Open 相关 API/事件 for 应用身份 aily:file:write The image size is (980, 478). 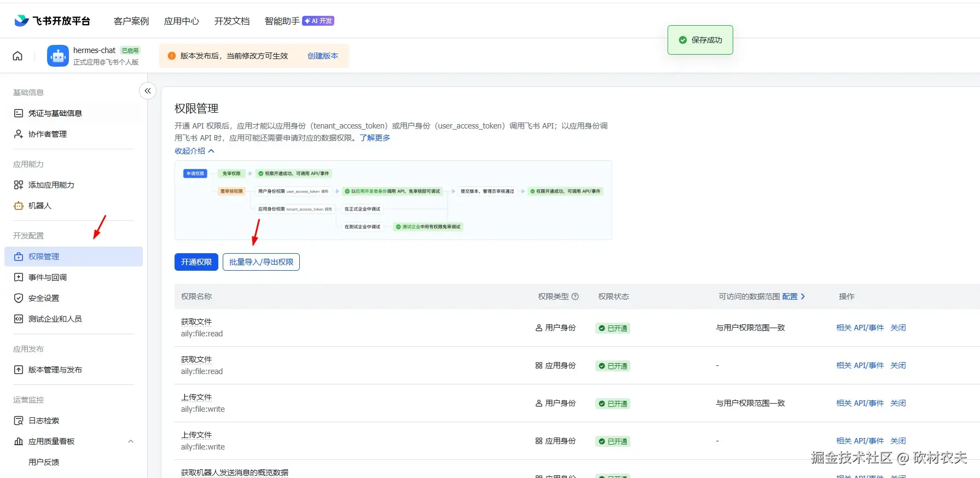point(860,441)
